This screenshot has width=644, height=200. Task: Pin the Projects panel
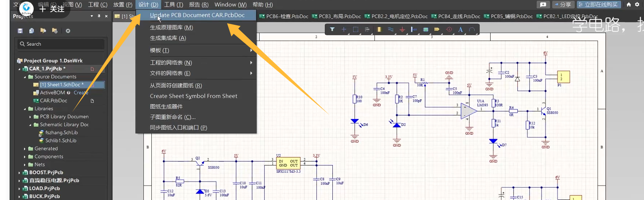point(99,16)
